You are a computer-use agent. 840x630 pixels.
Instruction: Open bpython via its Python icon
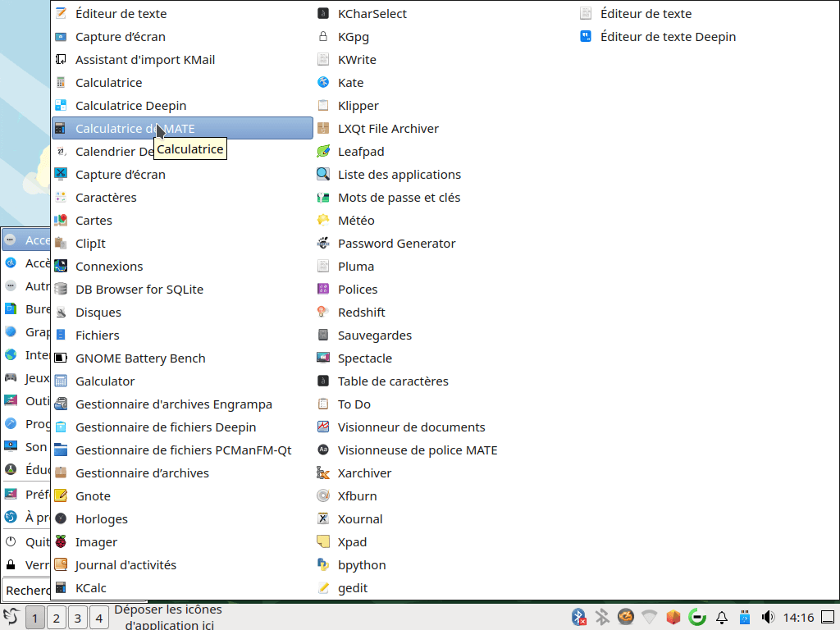point(323,564)
